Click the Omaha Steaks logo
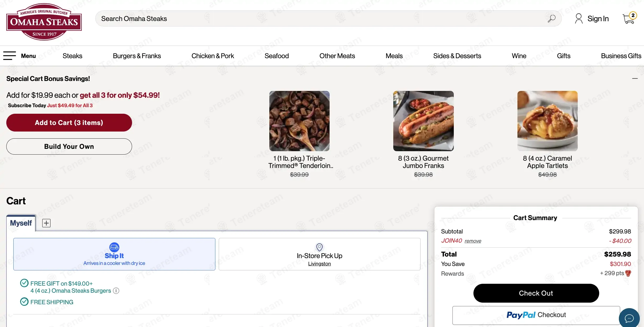The image size is (644, 327). (x=44, y=22)
